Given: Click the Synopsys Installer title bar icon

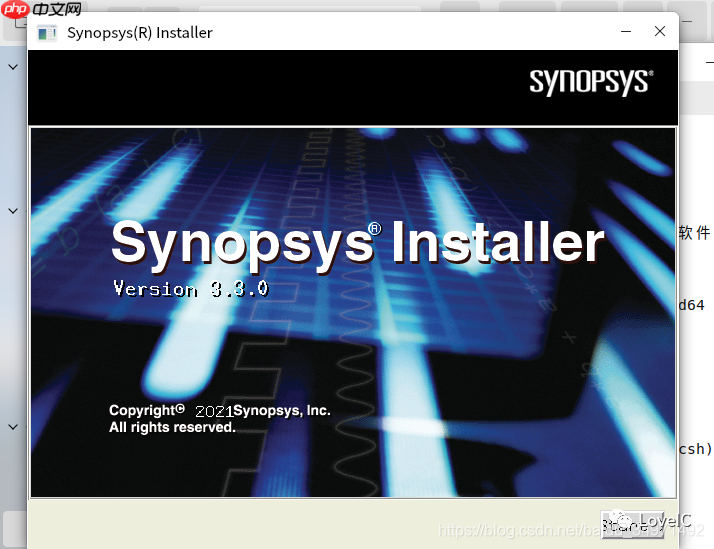Looking at the screenshot, I should click(47, 33).
